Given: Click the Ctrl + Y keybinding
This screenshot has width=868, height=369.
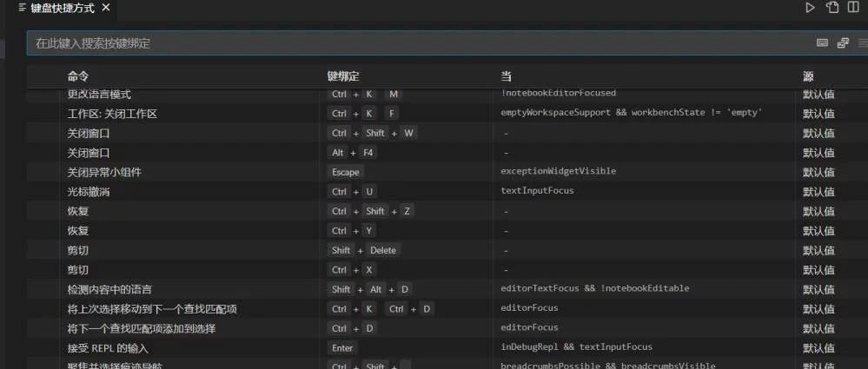Looking at the screenshot, I should coord(353,231).
